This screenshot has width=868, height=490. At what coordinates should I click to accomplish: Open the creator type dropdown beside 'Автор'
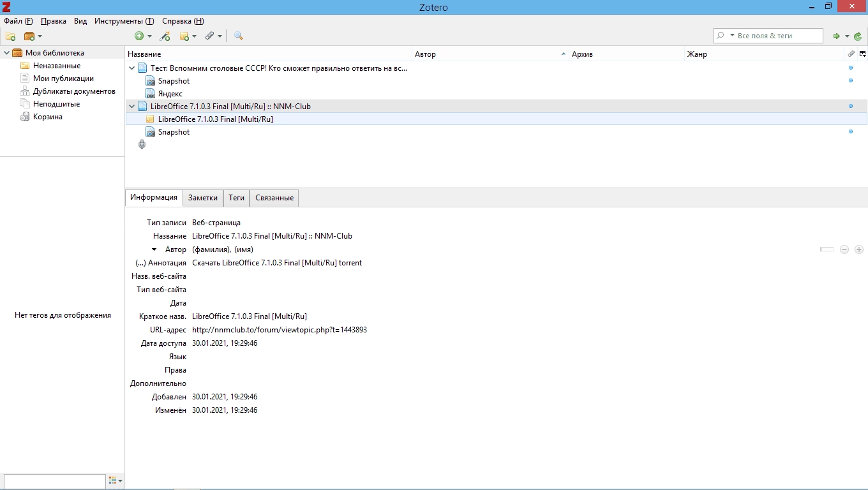coord(154,249)
